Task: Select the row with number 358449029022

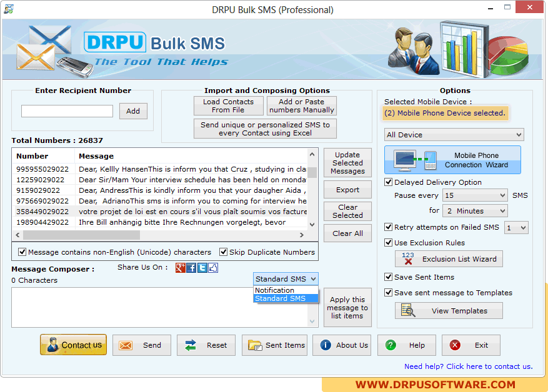Action: (160, 212)
